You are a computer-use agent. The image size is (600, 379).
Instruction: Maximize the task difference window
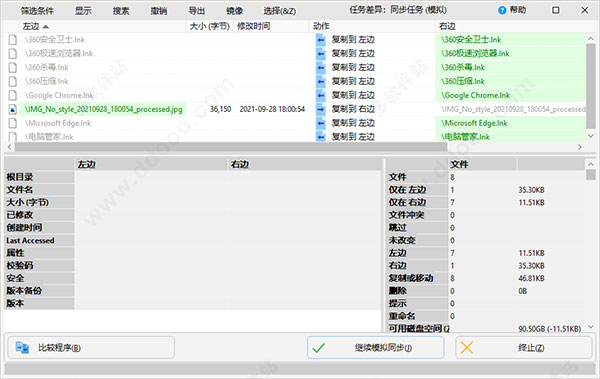click(x=556, y=10)
